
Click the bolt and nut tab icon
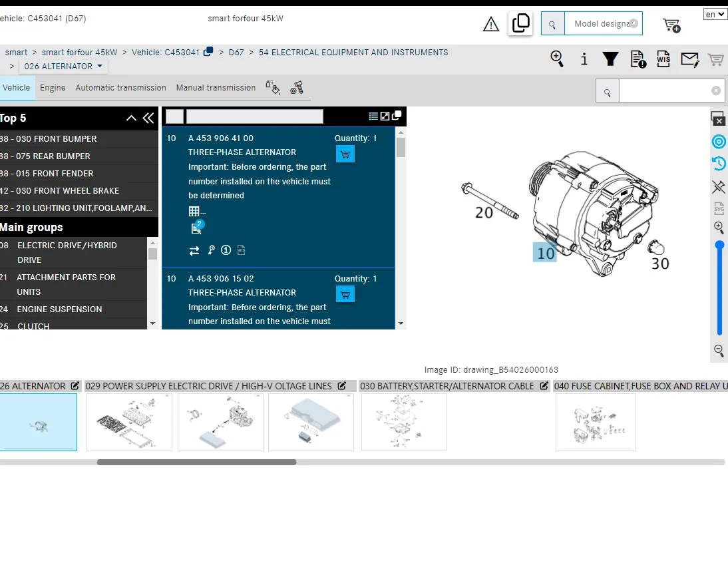tap(297, 87)
